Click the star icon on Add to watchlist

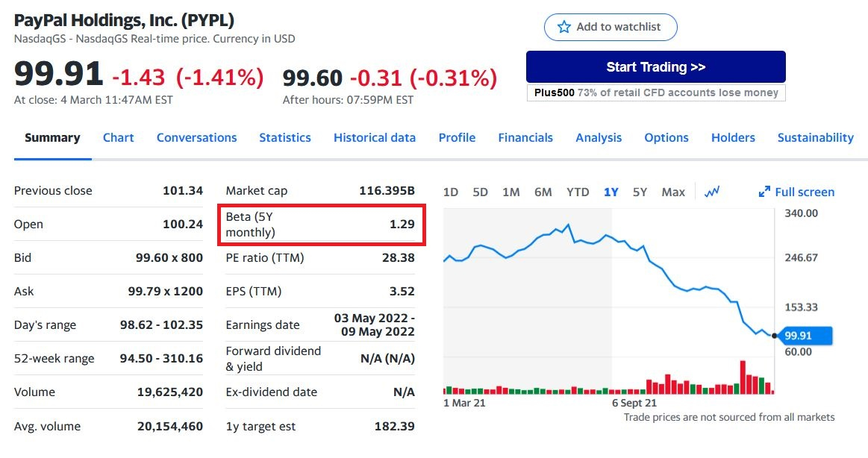563,27
